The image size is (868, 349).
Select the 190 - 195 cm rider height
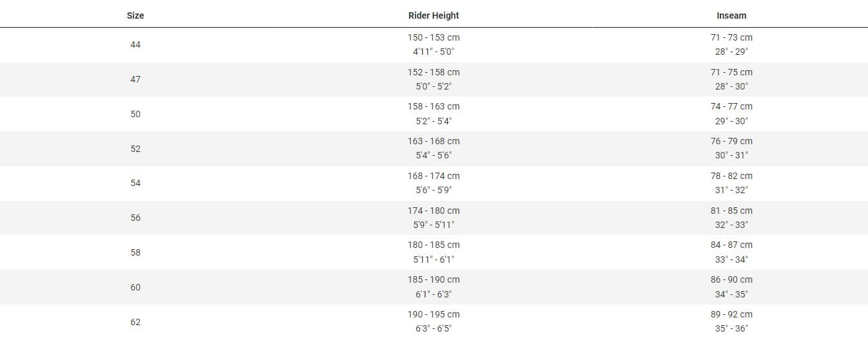click(434, 314)
